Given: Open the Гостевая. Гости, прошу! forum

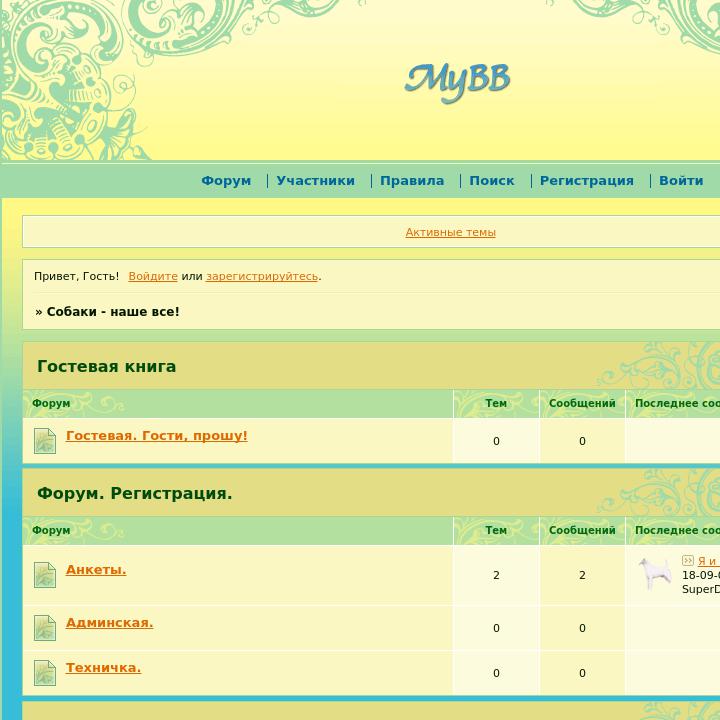Looking at the screenshot, I should (157, 435).
